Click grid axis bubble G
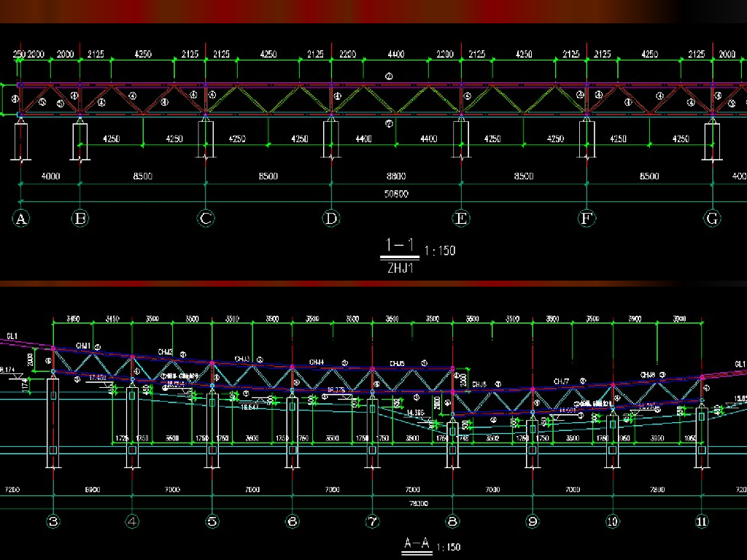The width and height of the screenshot is (747, 560). [x=712, y=218]
